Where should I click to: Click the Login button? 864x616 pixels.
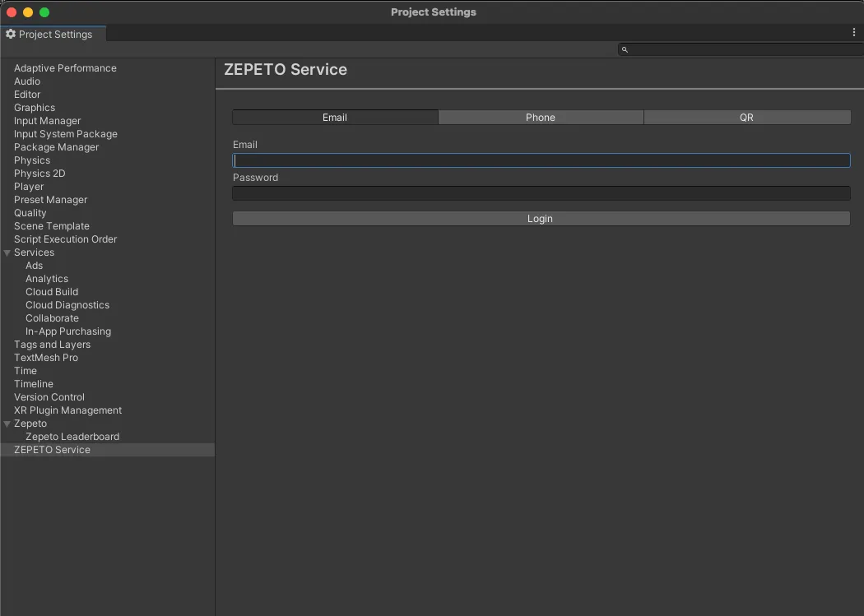click(541, 218)
